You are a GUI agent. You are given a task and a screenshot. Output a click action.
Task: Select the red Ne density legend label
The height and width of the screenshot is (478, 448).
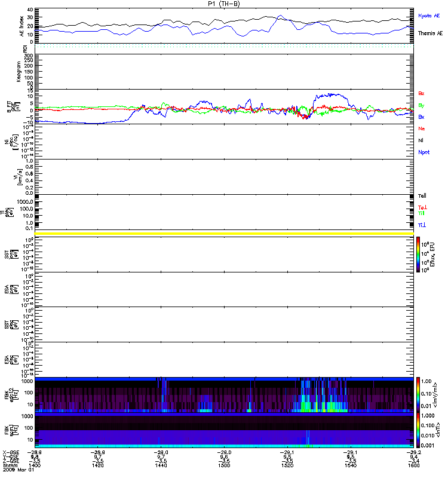[x=421, y=128]
